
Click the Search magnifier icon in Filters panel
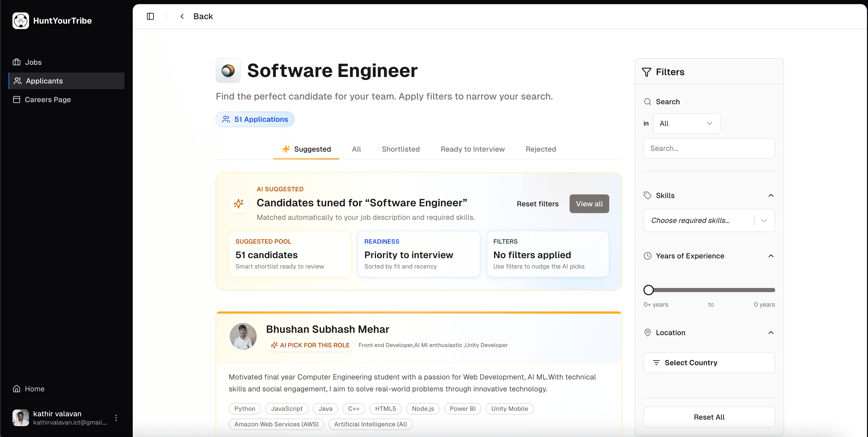click(x=648, y=101)
